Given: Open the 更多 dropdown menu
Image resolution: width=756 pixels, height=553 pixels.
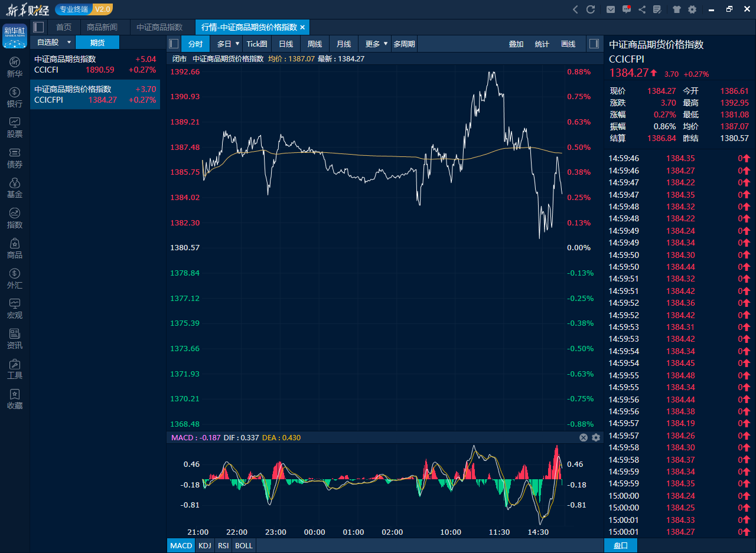Looking at the screenshot, I should click(385, 44).
